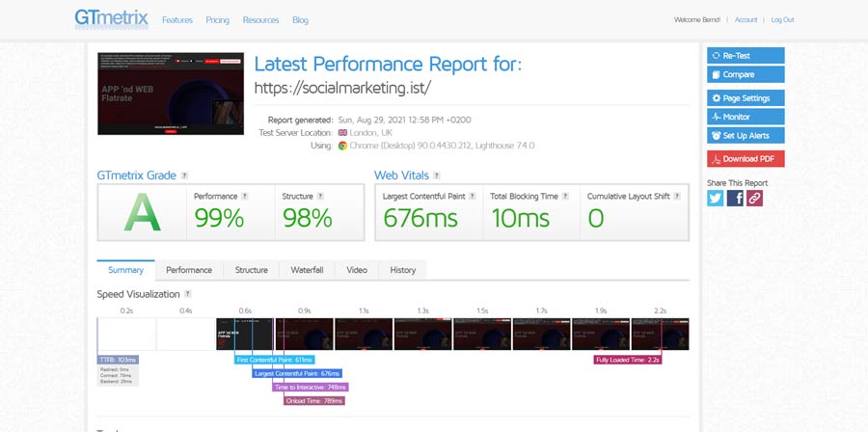868x432 pixels.
Task: Open Resources in top navigation
Action: (260, 20)
